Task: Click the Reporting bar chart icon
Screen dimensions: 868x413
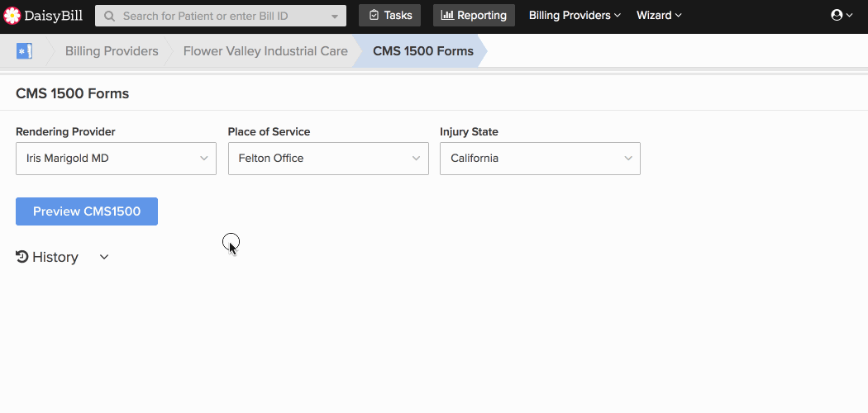Action: click(447, 16)
